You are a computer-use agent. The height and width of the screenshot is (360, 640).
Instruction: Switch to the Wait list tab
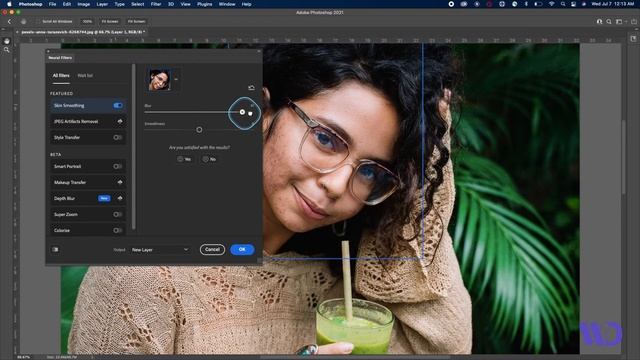pos(85,76)
